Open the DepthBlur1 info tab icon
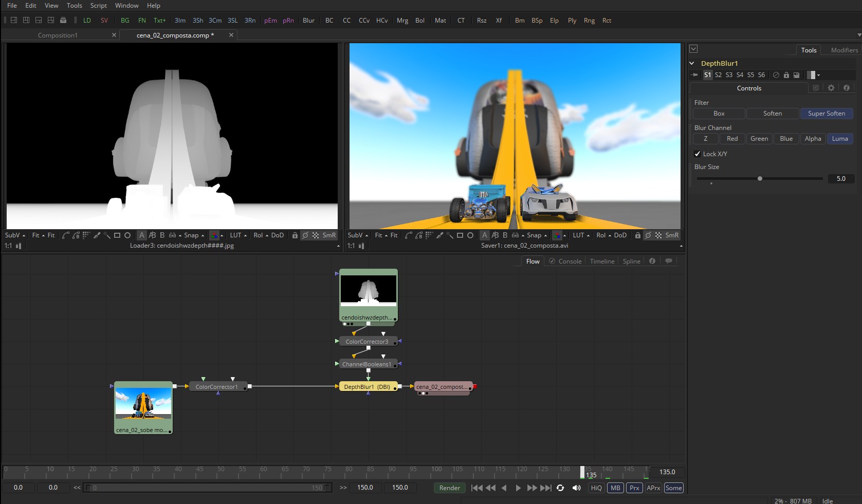The width and height of the screenshot is (862, 504). coord(847,88)
